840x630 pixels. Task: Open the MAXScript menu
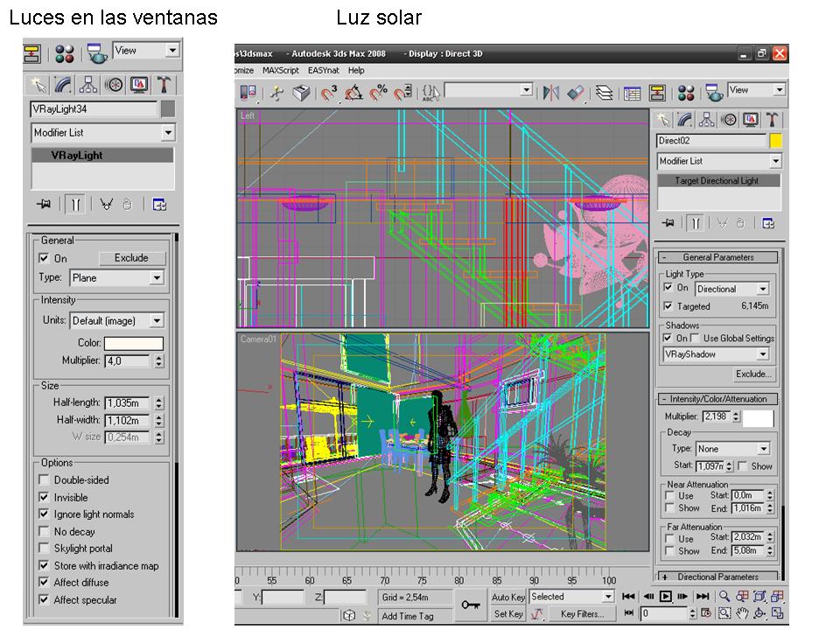coord(281,70)
